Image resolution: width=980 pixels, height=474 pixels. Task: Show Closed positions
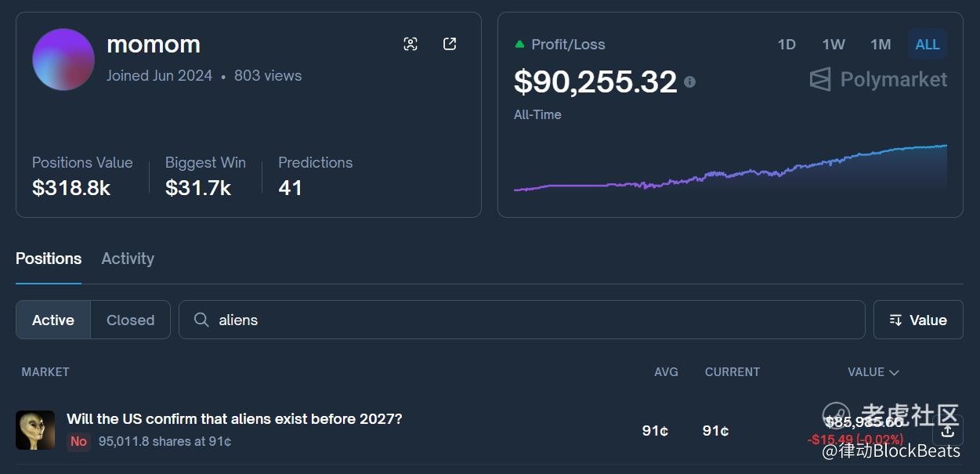tap(130, 320)
